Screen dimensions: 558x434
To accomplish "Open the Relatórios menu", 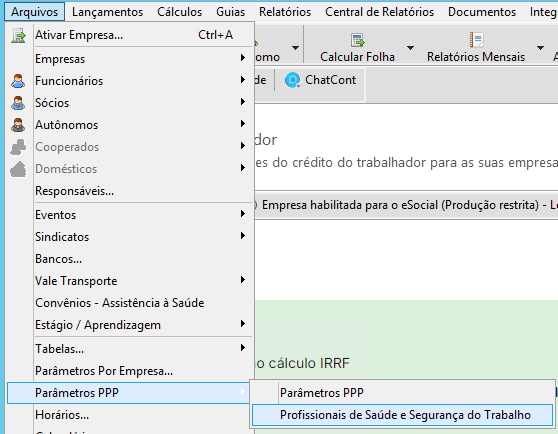I will tap(285, 12).
